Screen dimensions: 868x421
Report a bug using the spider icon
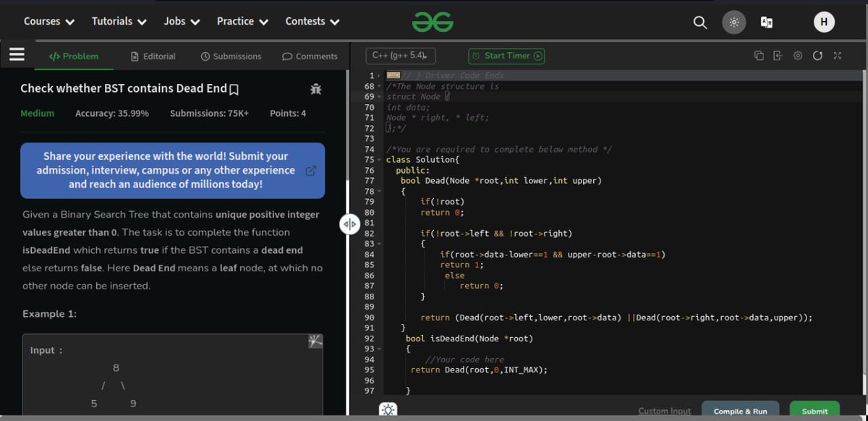[x=315, y=88]
